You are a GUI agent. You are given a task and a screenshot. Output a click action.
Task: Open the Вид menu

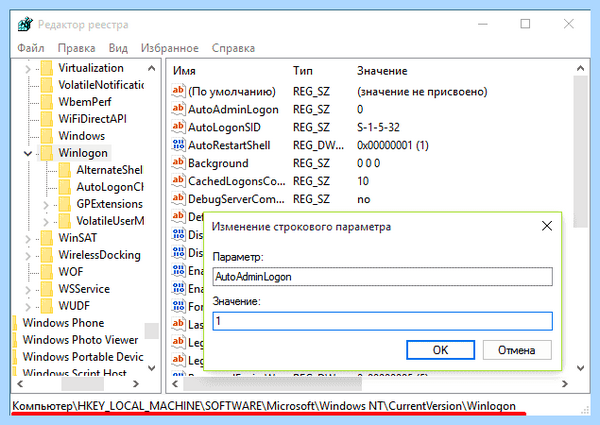pyautogui.click(x=118, y=48)
